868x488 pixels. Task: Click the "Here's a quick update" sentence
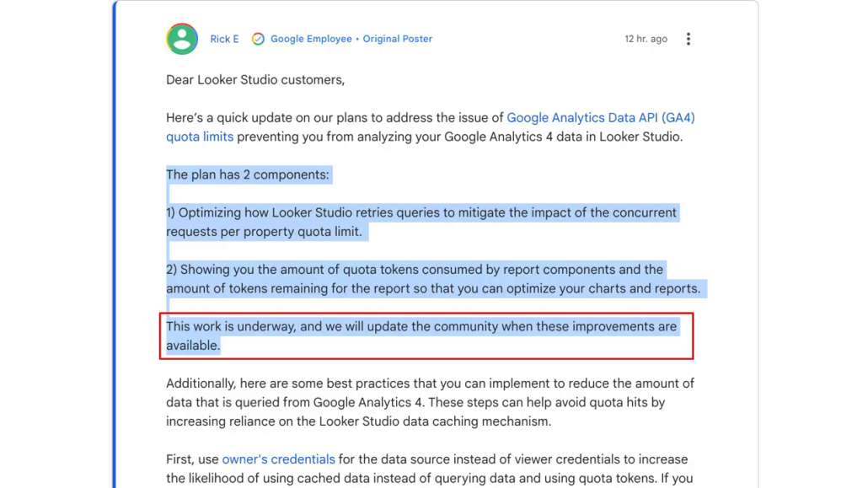(x=334, y=118)
